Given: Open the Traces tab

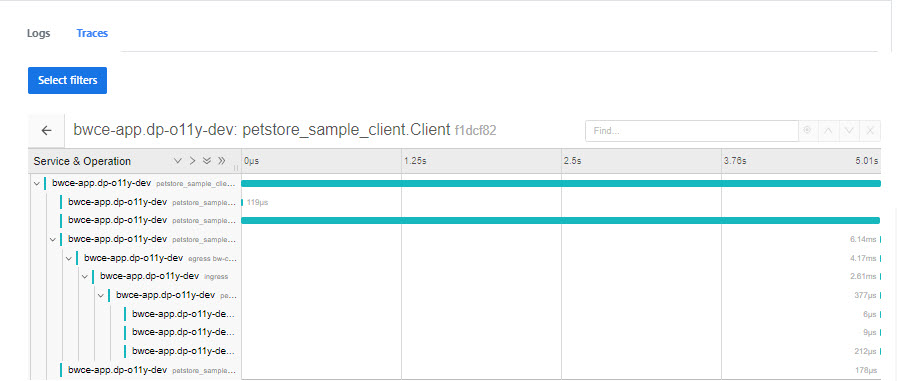Looking at the screenshot, I should [92, 33].
